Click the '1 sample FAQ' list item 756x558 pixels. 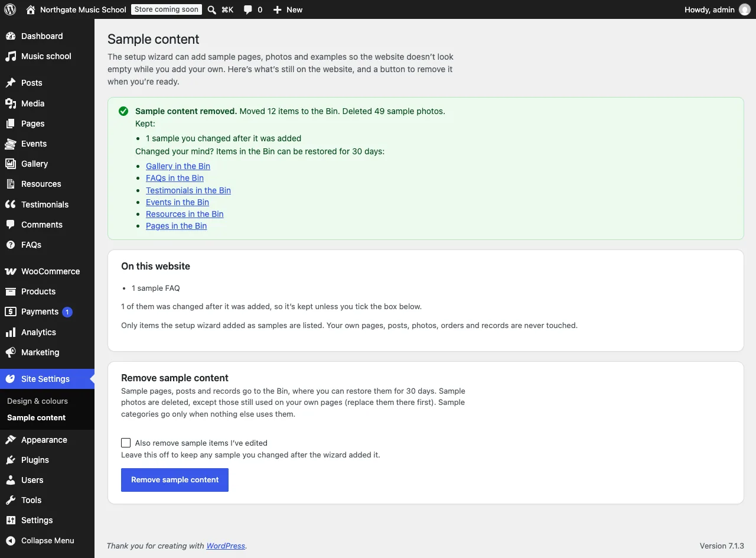[x=155, y=288]
